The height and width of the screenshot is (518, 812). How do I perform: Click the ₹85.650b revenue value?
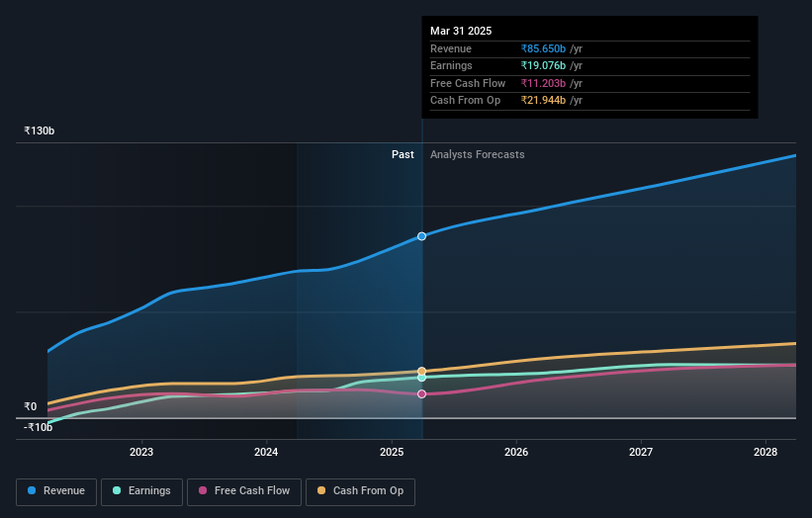point(543,48)
